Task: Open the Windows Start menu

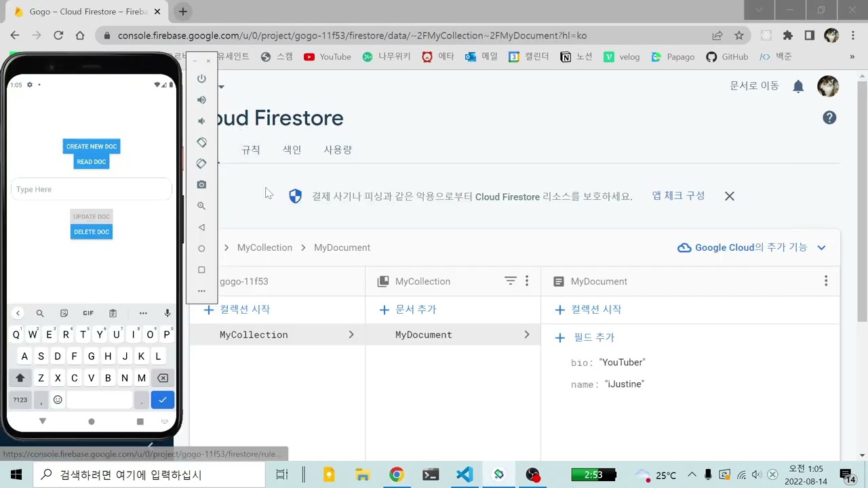Action: [x=16, y=474]
